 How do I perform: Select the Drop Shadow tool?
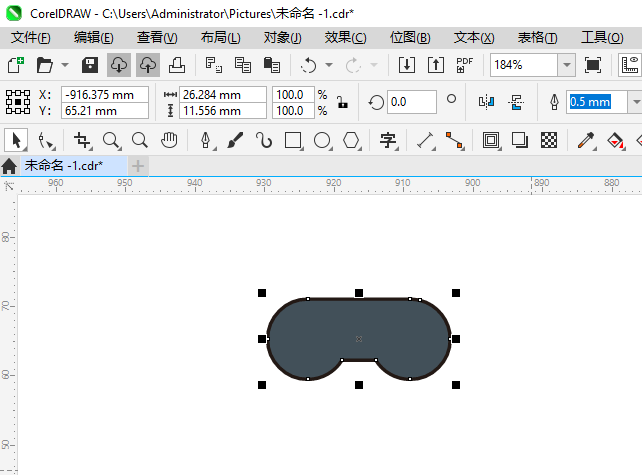520,140
